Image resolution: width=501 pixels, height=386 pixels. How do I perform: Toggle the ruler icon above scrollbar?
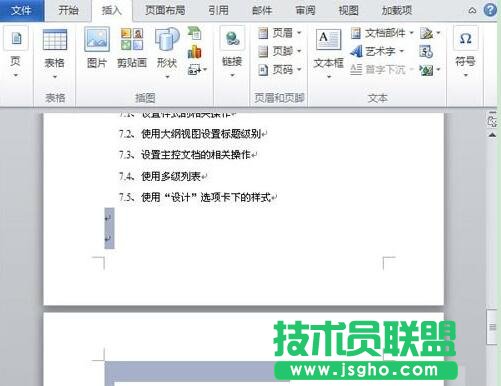click(x=492, y=119)
